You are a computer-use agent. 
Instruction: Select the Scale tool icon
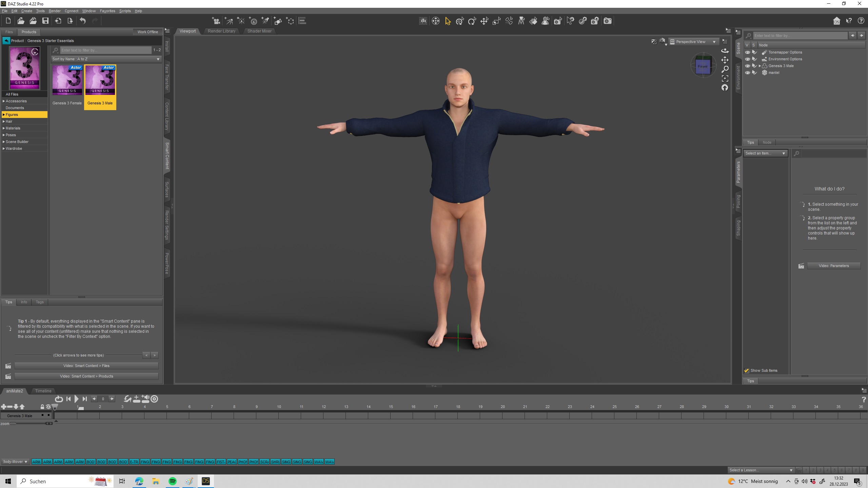coord(496,21)
